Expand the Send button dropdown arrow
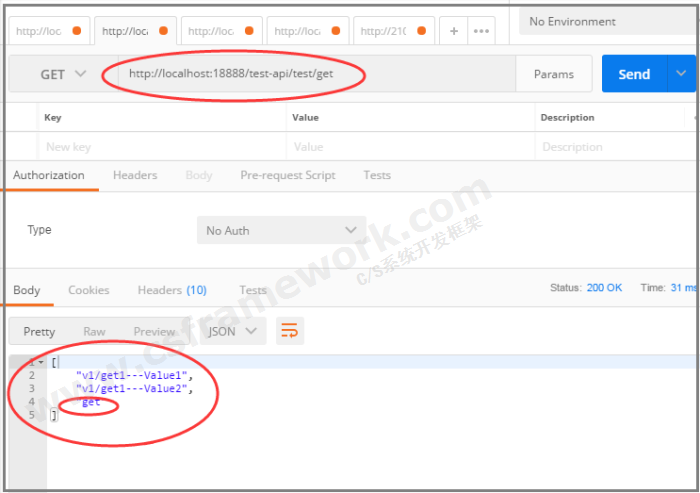700x493 pixels. 682,74
